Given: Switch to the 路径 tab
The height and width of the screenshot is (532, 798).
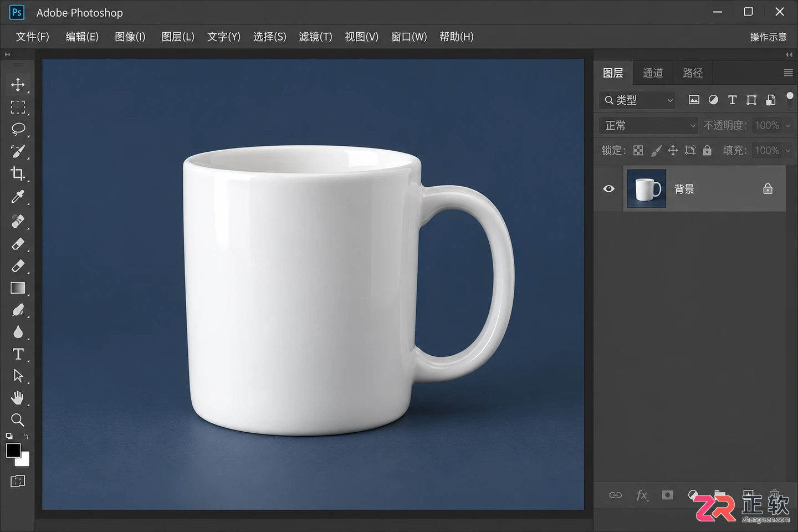Looking at the screenshot, I should (x=693, y=73).
